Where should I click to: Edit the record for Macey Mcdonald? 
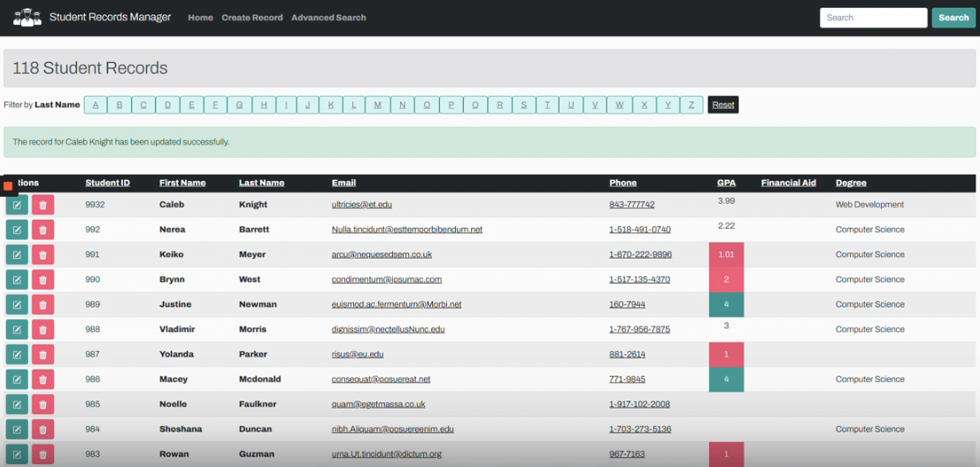coord(17,379)
